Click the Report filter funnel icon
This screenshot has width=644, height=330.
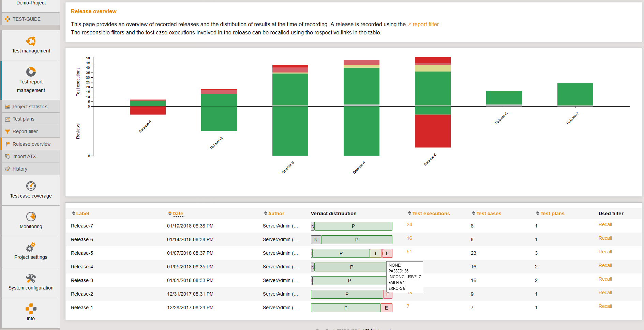8,132
